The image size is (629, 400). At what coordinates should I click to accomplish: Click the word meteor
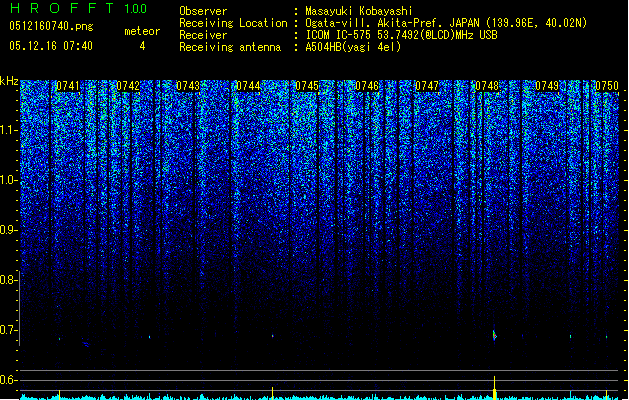tap(142, 31)
